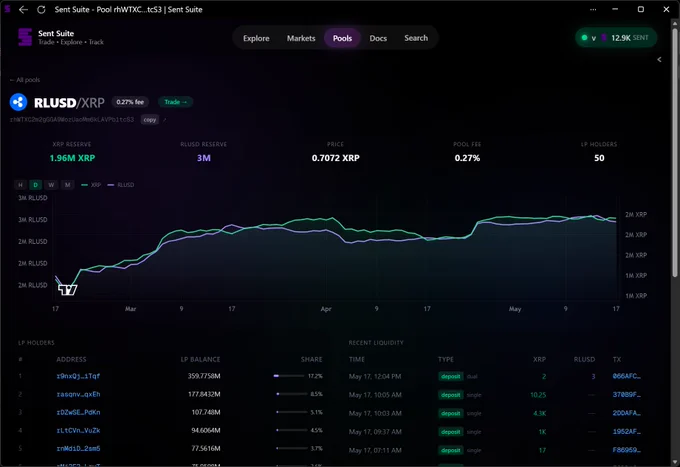Toggle the RLUSD series legend

click(x=121, y=185)
